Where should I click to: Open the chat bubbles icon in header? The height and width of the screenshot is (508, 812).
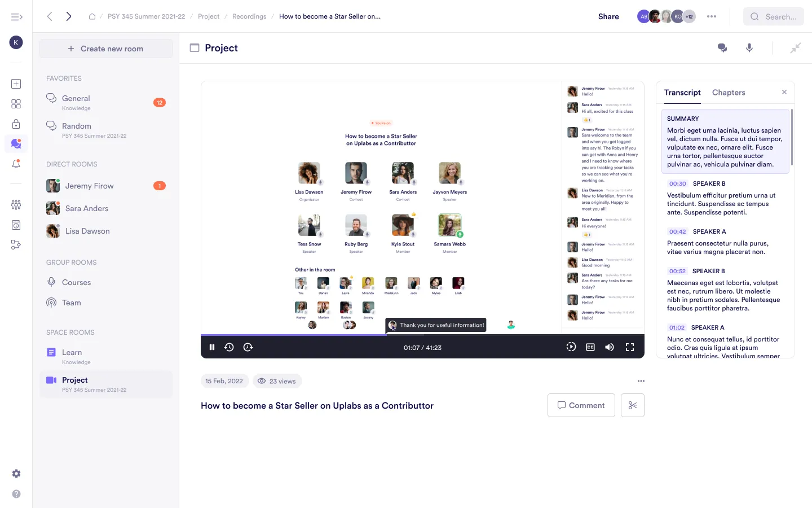click(722, 48)
